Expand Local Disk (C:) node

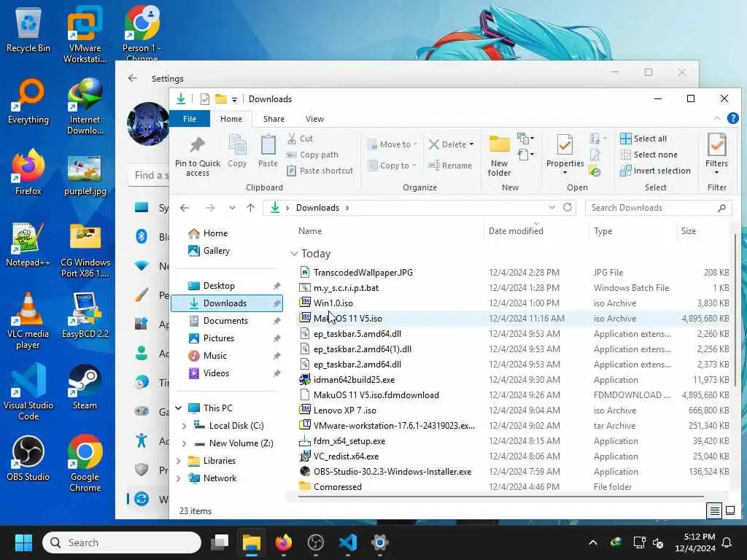click(184, 426)
